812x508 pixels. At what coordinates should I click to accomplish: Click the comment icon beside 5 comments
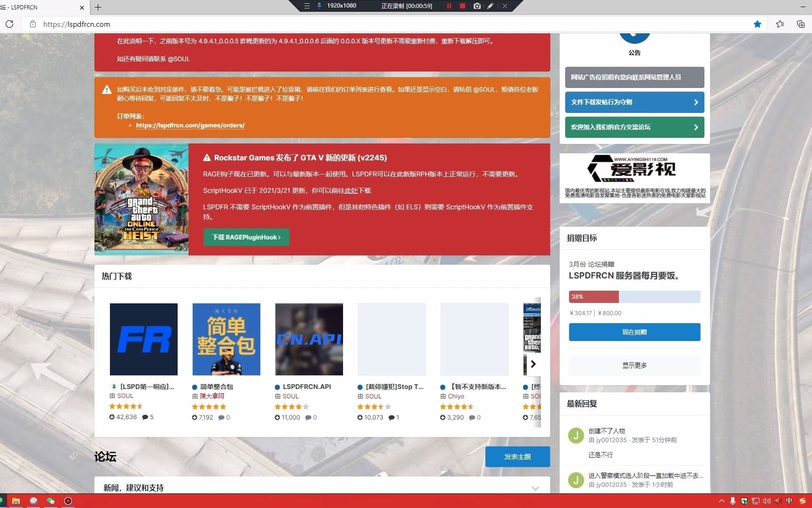[x=145, y=417]
